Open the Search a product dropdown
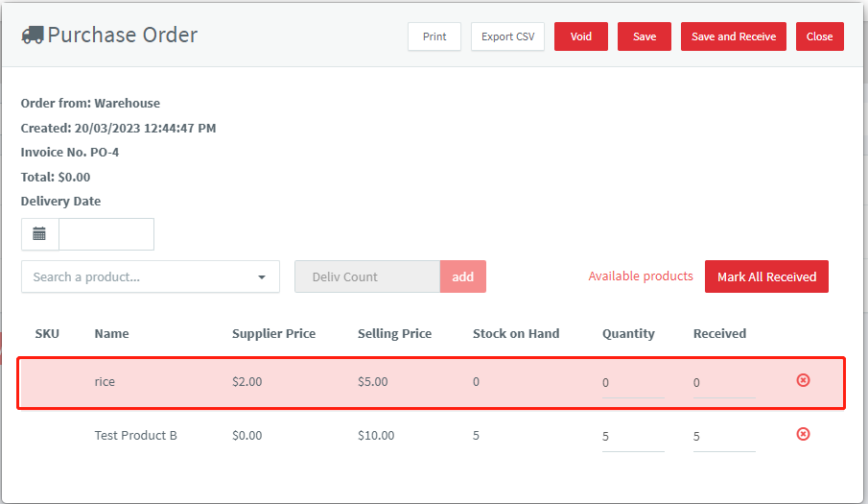Viewport: 868px width, 504px height. [x=150, y=276]
